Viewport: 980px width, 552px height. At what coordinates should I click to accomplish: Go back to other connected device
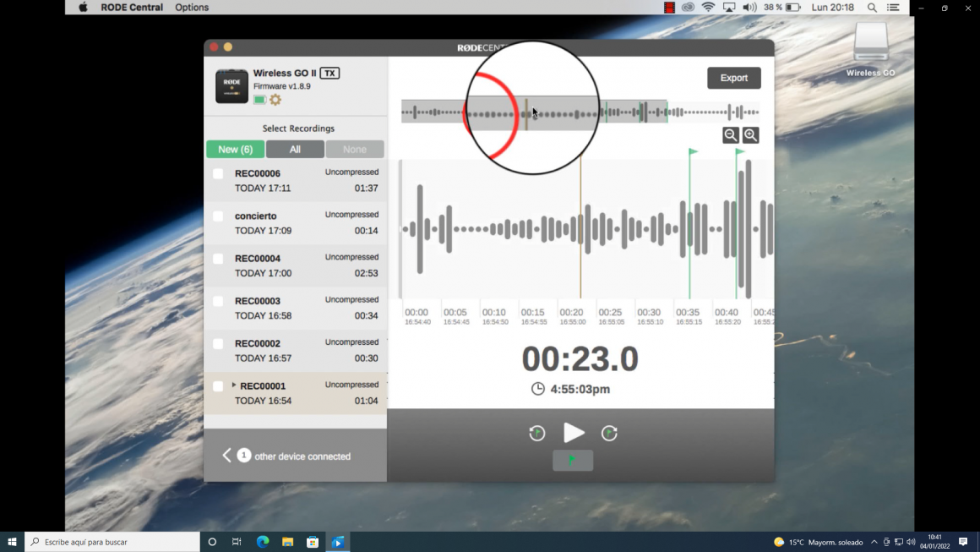(226, 456)
